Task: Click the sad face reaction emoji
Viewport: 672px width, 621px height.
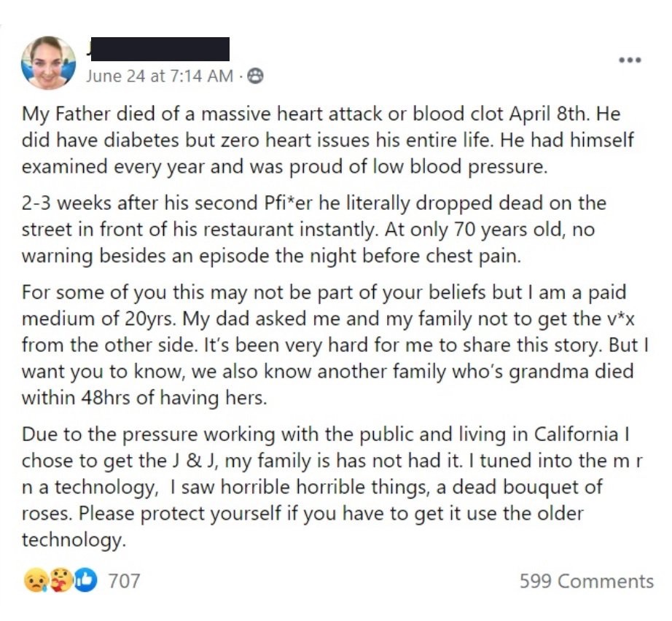Action: [34, 581]
